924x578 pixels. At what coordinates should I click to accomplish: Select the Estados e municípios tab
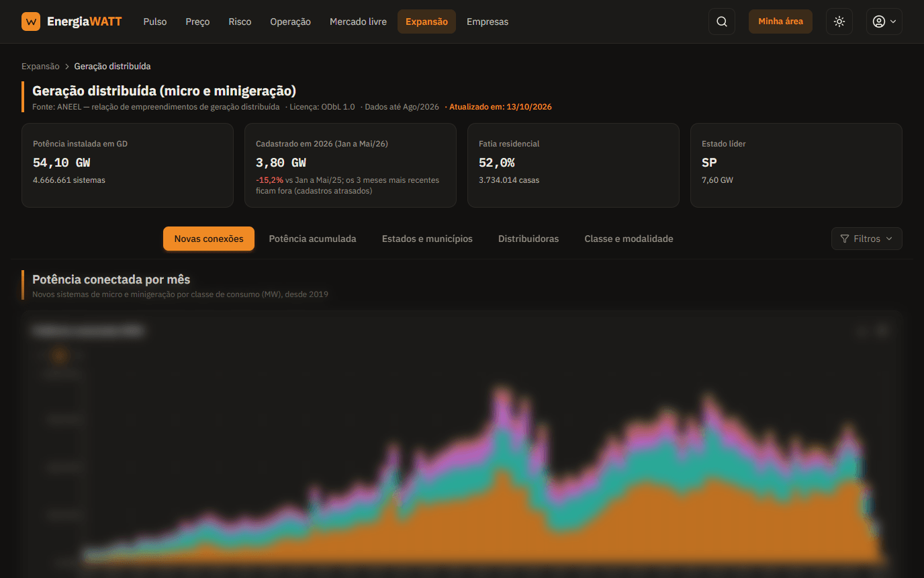click(x=427, y=239)
